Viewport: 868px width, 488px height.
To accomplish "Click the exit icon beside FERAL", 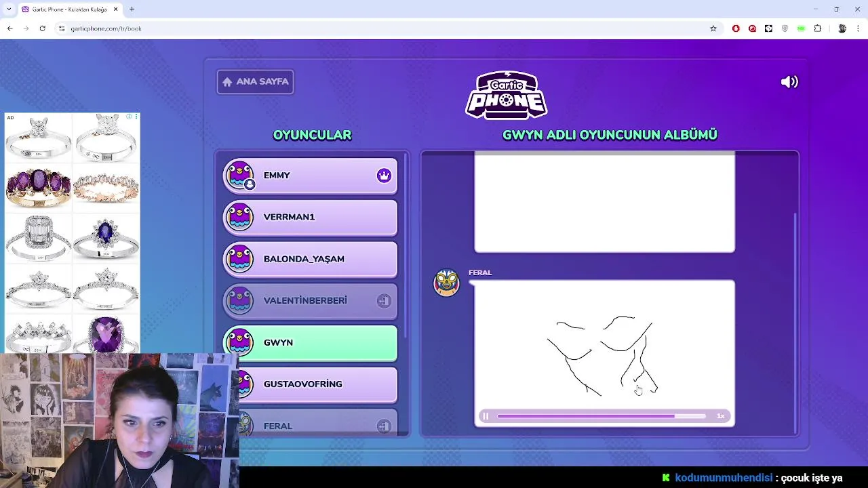I will [x=384, y=426].
